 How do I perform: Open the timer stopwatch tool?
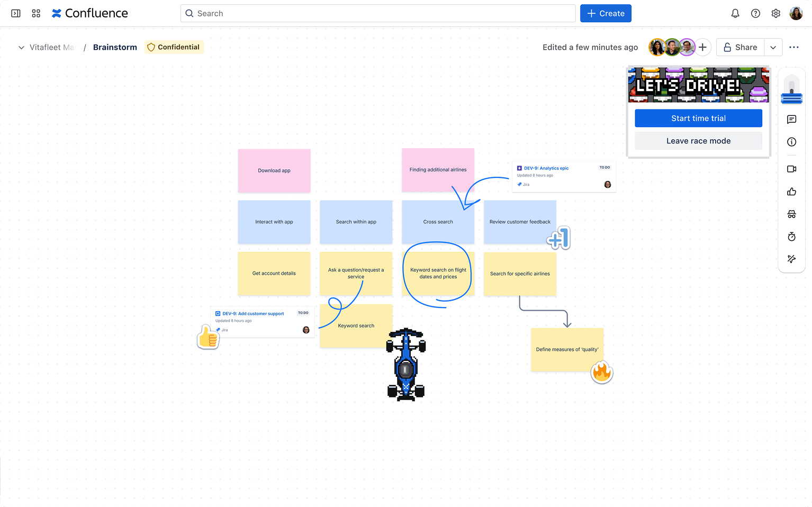[x=791, y=237]
